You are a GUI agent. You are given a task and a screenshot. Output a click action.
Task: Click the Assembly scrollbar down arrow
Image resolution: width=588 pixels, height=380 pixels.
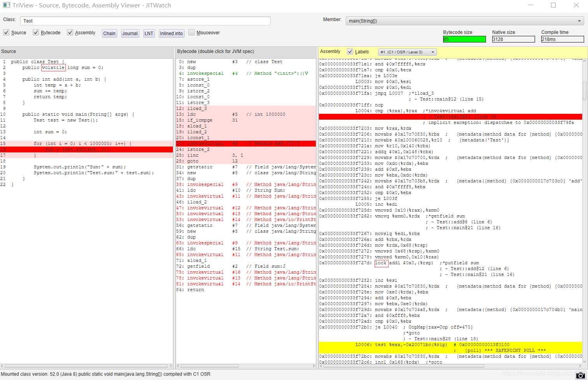(x=584, y=361)
